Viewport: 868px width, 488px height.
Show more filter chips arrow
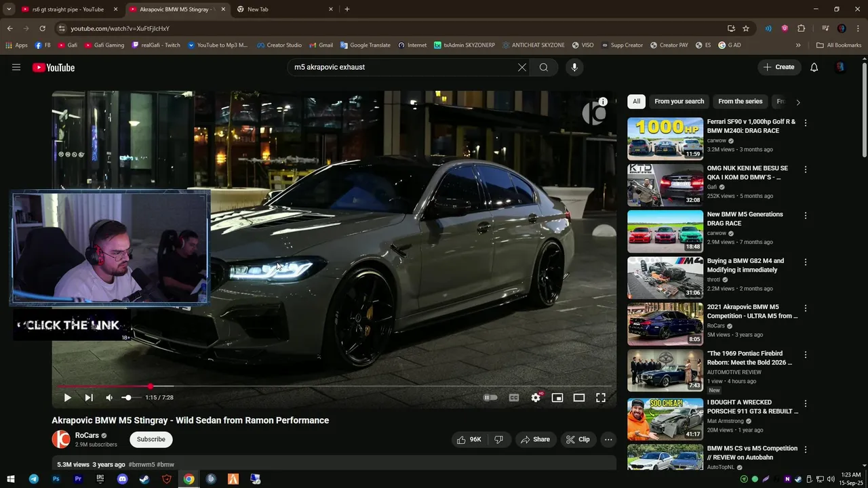point(797,102)
